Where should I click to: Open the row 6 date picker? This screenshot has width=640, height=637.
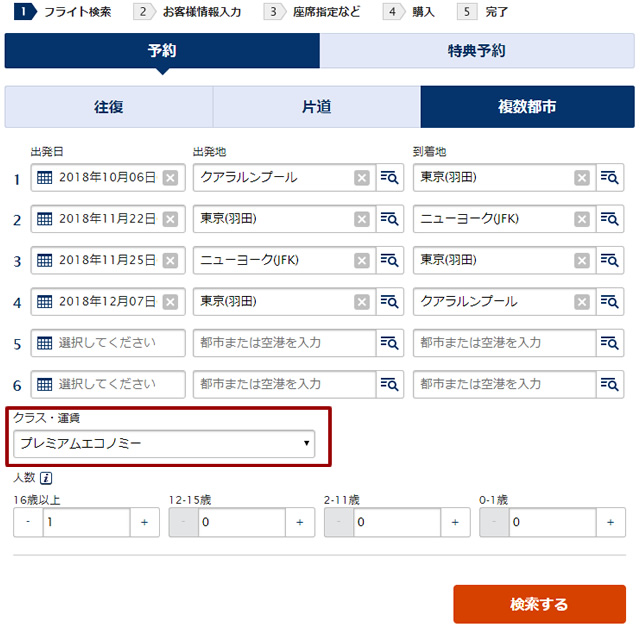(108, 384)
